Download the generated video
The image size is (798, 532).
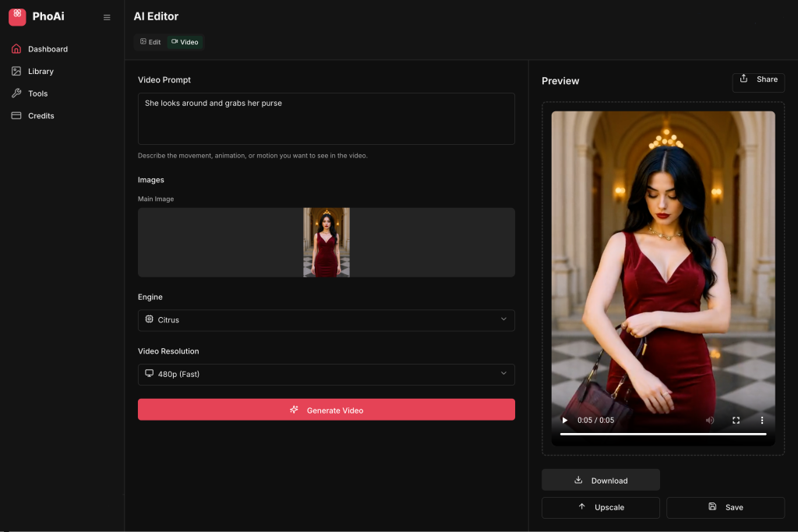click(600, 480)
